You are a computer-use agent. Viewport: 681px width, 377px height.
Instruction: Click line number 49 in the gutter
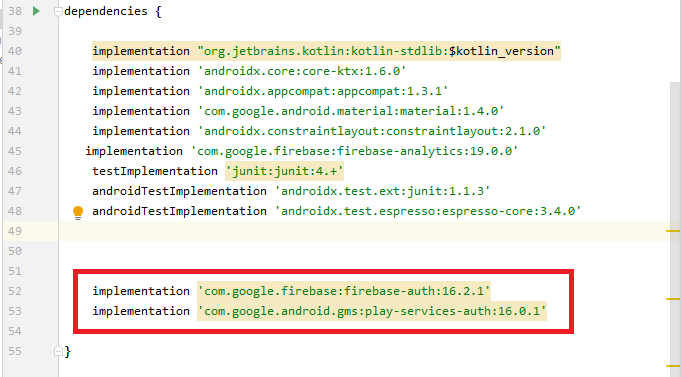[15, 231]
